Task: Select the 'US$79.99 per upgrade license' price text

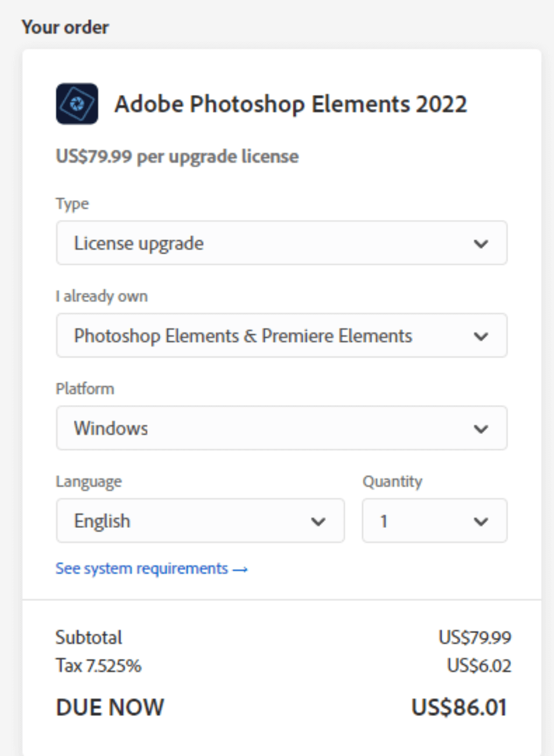Action: [x=177, y=156]
